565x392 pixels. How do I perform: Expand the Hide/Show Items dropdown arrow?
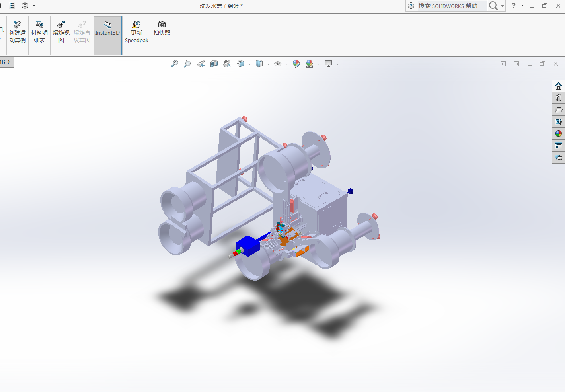tap(287, 64)
